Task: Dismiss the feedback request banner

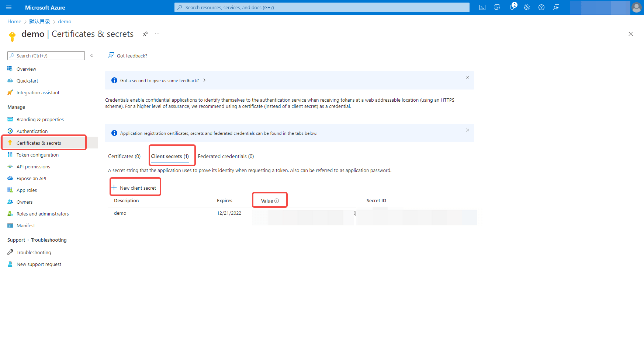Action: pyautogui.click(x=467, y=77)
